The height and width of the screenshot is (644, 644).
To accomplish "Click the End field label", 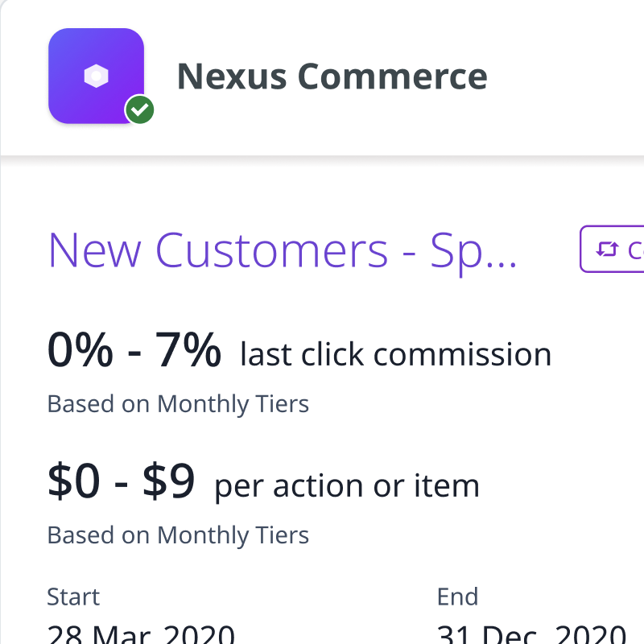I will tap(457, 597).
